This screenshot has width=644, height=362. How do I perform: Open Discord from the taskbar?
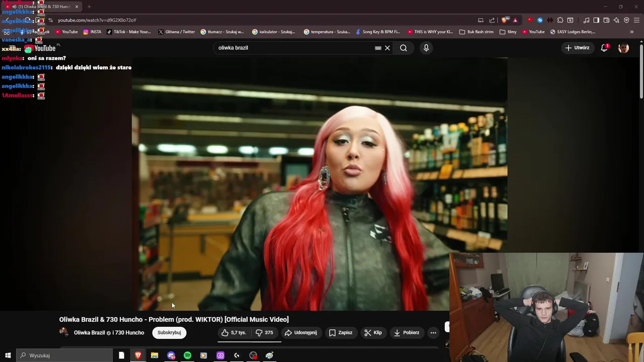[x=171, y=355]
